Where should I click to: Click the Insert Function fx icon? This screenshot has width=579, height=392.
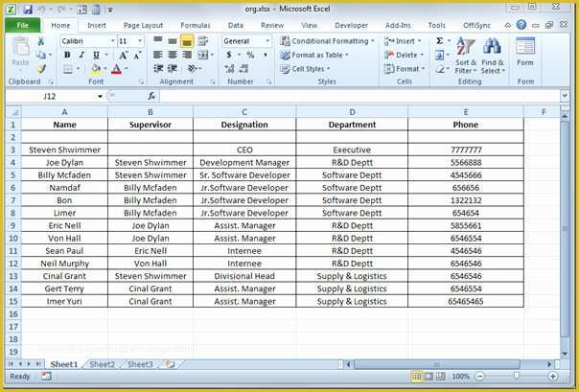(151, 97)
